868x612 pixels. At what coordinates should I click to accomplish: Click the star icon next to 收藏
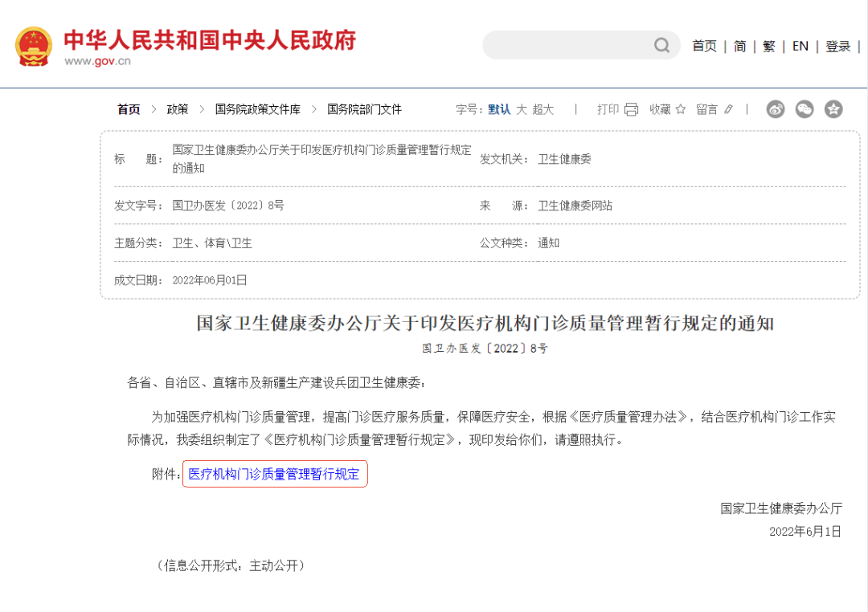pos(681,109)
